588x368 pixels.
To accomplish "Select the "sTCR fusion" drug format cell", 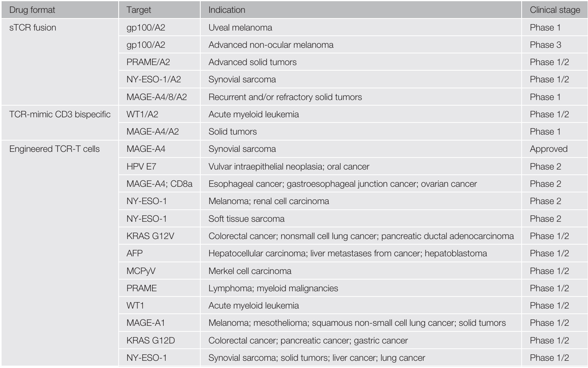I will (x=33, y=28).
